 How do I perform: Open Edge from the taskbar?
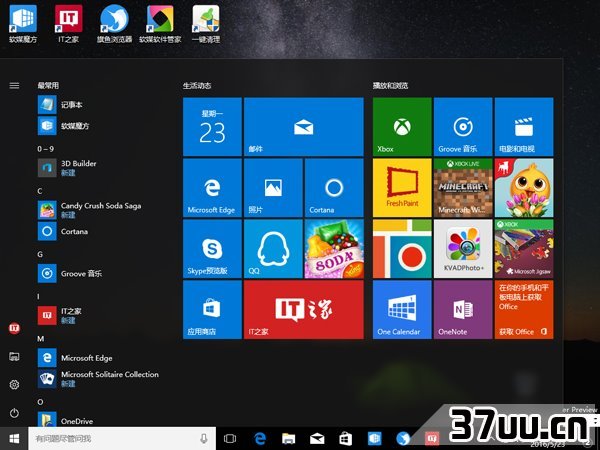tap(260, 439)
